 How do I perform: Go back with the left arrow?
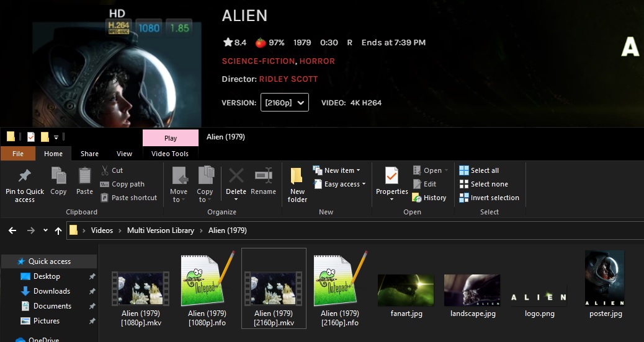[x=12, y=230]
